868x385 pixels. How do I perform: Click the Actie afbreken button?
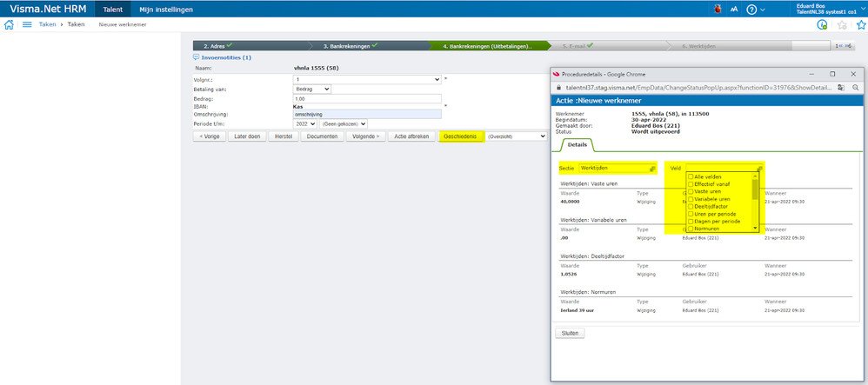click(x=412, y=136)
